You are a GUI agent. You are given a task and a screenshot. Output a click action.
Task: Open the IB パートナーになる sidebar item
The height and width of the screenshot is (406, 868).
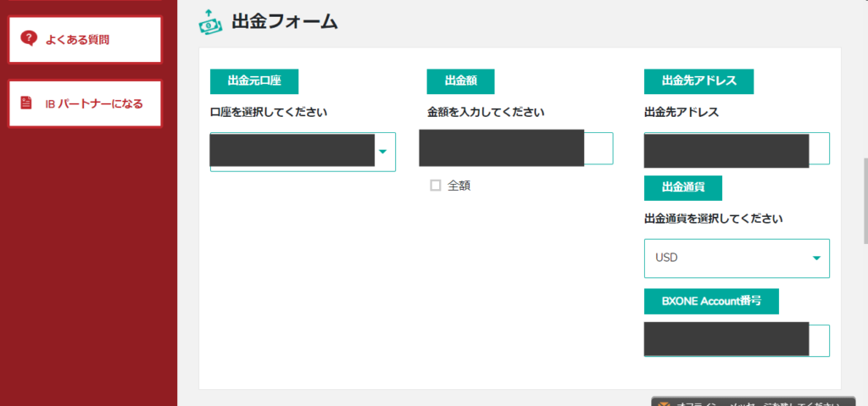pyautogui.click(x=85, y=103)
